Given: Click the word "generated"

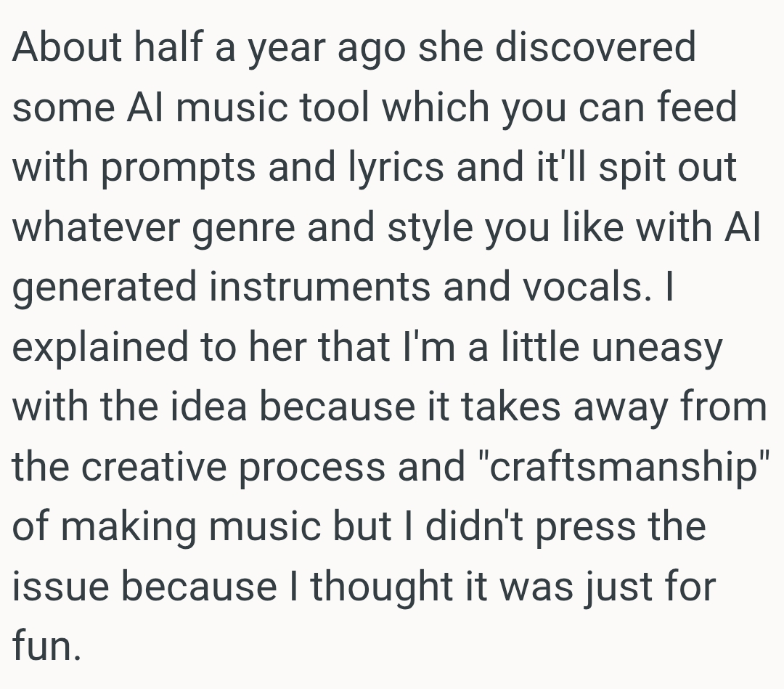Looking at the screenshot, I should (x=104, y=288).
